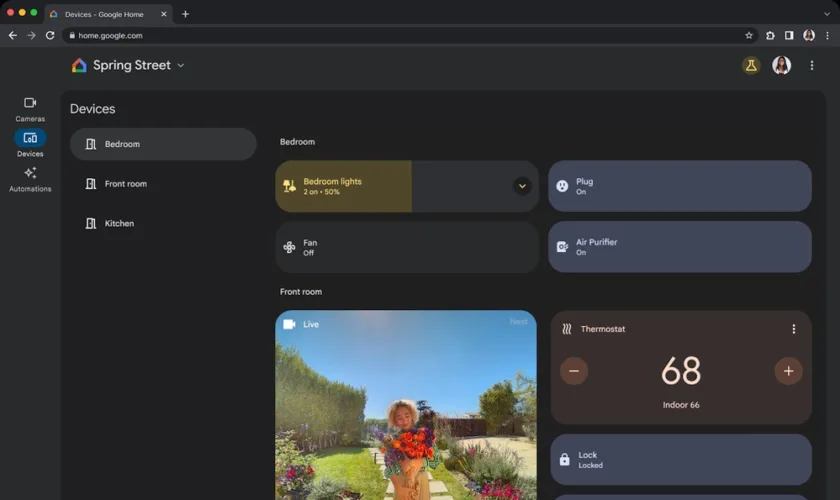Click the Live camera icon on feed
The height and width of the screenshot is (500, 840).
289,324
